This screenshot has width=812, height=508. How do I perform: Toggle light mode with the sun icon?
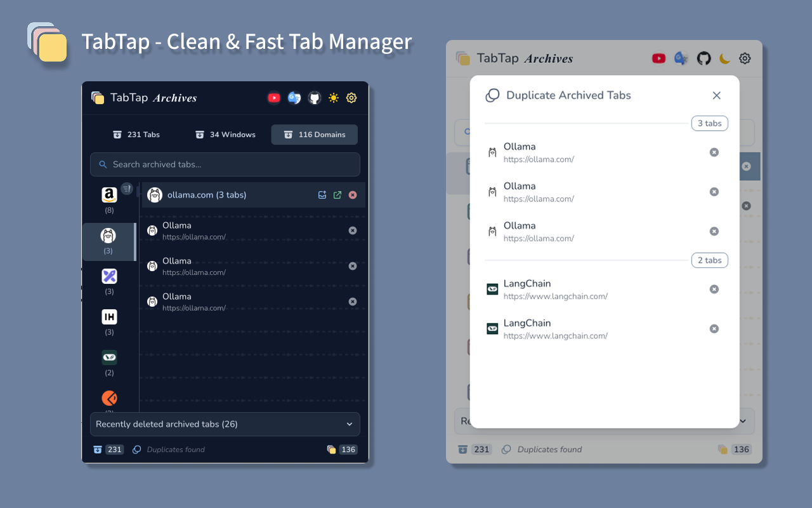[x=333, y=98]
